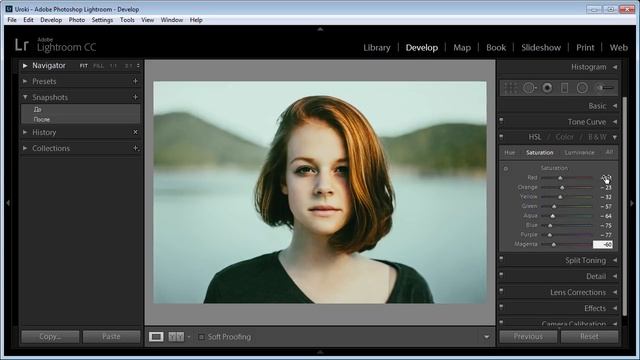The width and height of the screenshot is (640, 360).
Task: Click the Lightroom title bar app icon
Action: (9, 9)
